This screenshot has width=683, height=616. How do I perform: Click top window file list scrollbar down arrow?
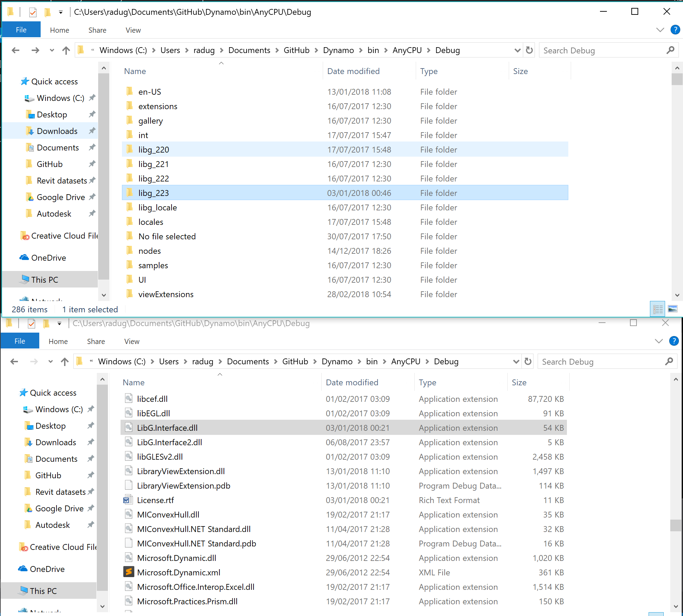(677, 295)
